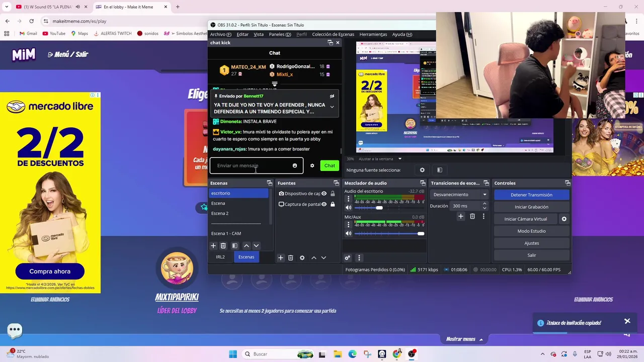Open advanced audio properties gears icon
The width and height of the screenshot is (644, 362).
pyautogui.click(x=347, y=258)
